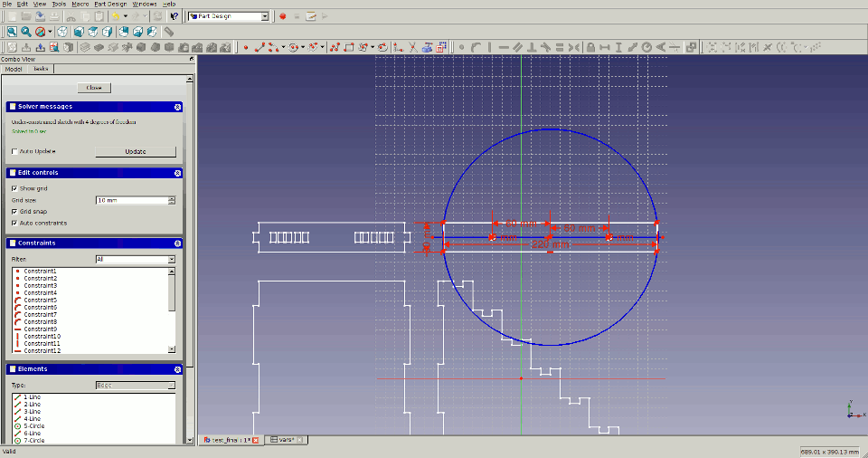Image resolution: width=868 pixels, height=458 pixels.
Task: Apply the Horizontal distance constraint icon
Action: point(605,48)
